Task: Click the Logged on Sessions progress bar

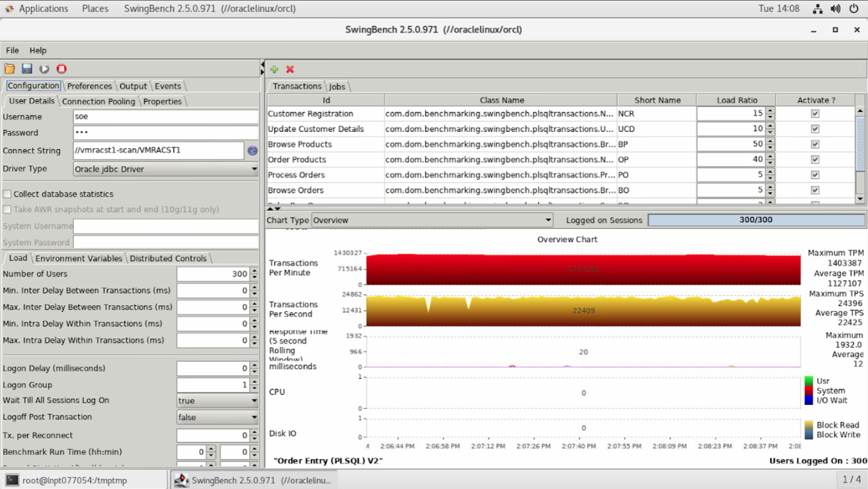Action: pyautogui.click(x=756, y=220)
